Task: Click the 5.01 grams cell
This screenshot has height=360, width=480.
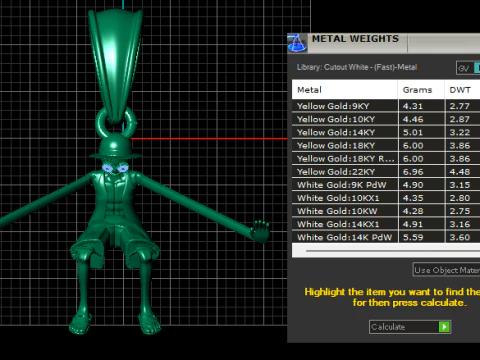Action: 421,132
